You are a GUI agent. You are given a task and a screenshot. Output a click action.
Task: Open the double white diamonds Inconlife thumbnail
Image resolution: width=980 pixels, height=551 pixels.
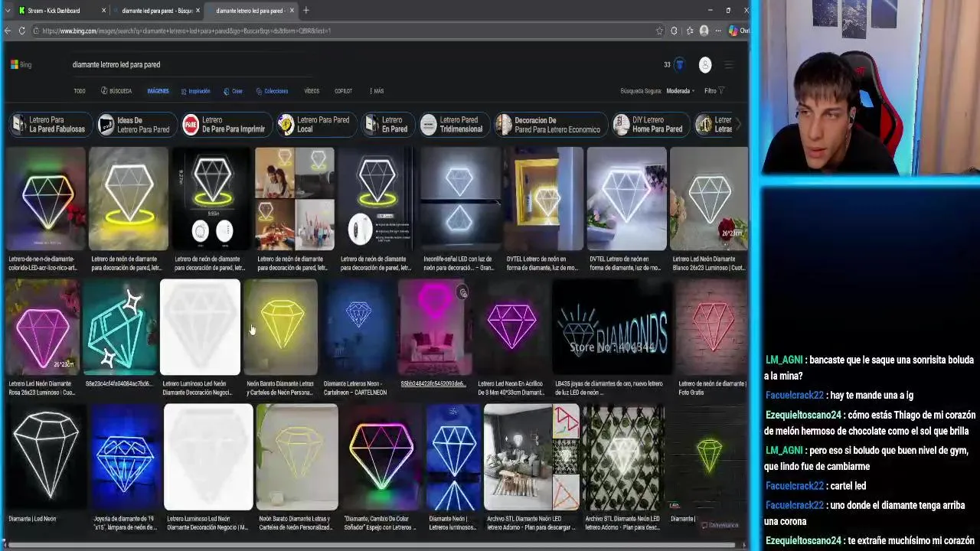point(459,199)
